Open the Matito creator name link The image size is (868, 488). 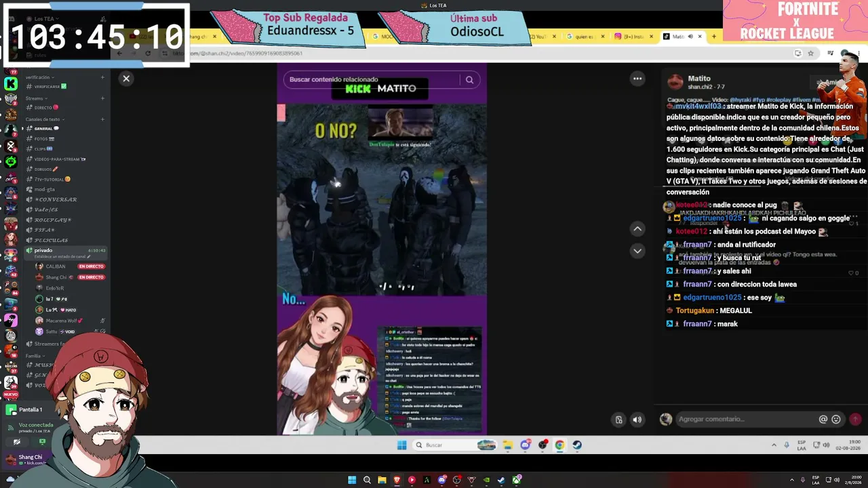tap(699, 79)
